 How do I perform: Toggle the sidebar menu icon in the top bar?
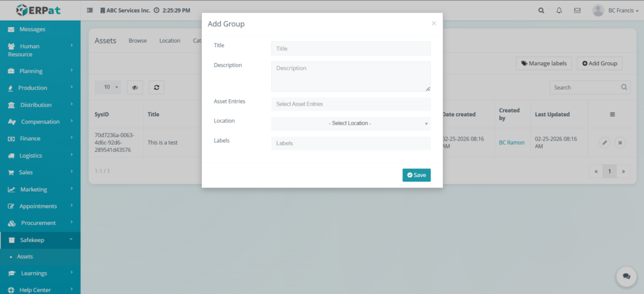pyautogui.click(x=89, y=10)
